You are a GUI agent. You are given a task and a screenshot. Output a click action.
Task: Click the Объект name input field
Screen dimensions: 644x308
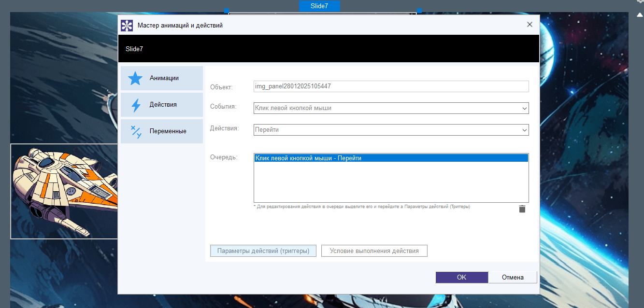(x=391, y=86)
